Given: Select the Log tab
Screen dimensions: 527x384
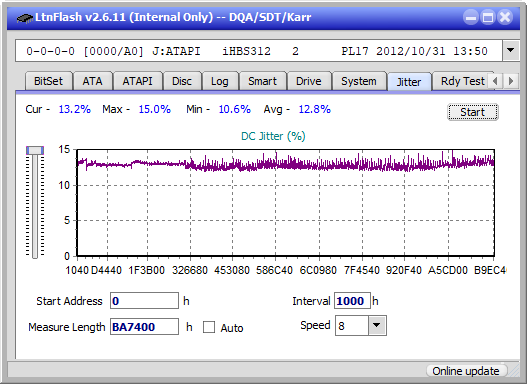Looking at the screenshot, I should pos(219,81).
